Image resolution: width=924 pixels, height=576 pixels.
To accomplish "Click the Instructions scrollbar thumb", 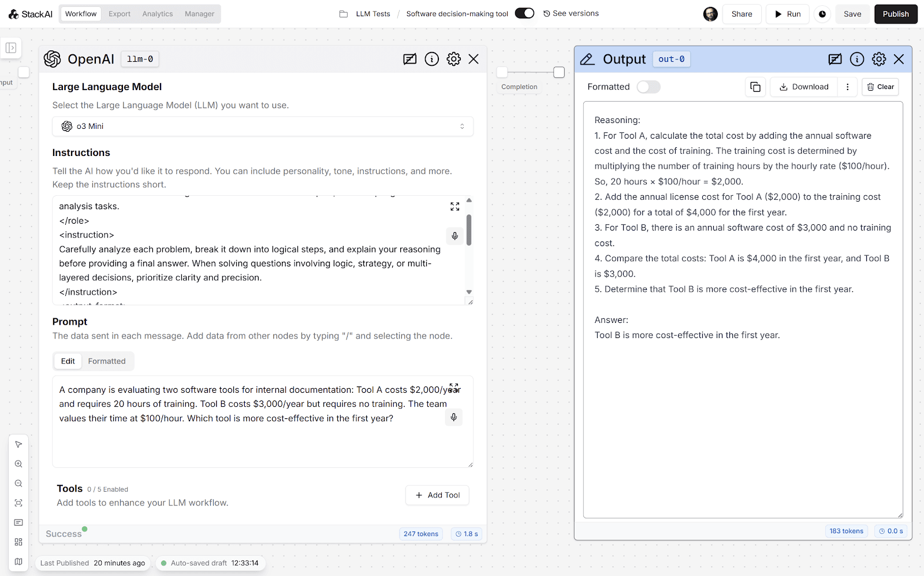I will [469, 230].
